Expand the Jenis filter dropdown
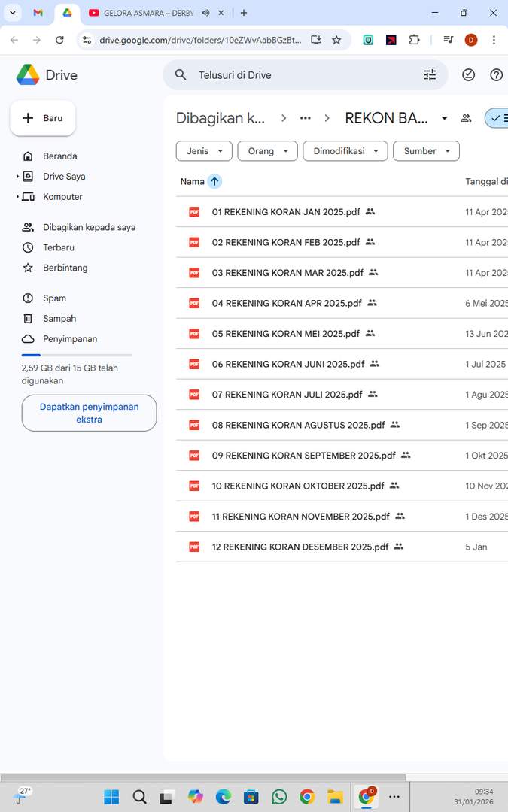 click(204, 151)
